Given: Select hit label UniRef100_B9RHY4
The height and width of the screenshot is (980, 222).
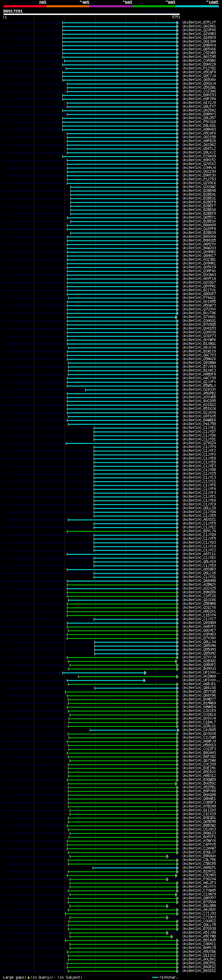Looking at the screenshot, I should pos(199,45).
